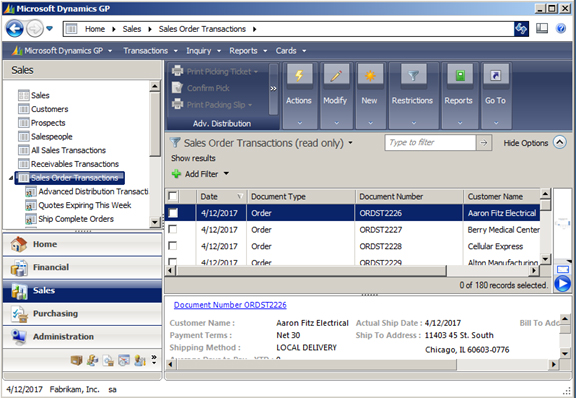
Task: Click the Customers list icon in the tree
Action: [24, 109]
